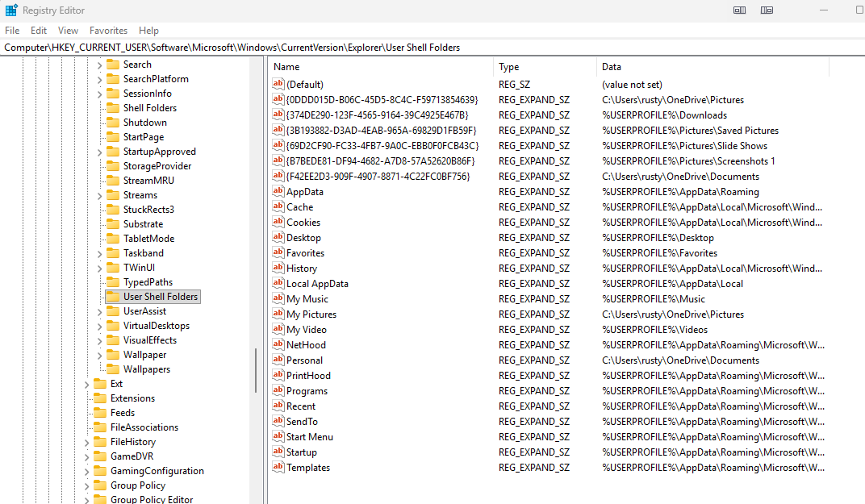Sort values by the Name column header
This screenshot has width=865, height=504.
[x=382, y=67]
